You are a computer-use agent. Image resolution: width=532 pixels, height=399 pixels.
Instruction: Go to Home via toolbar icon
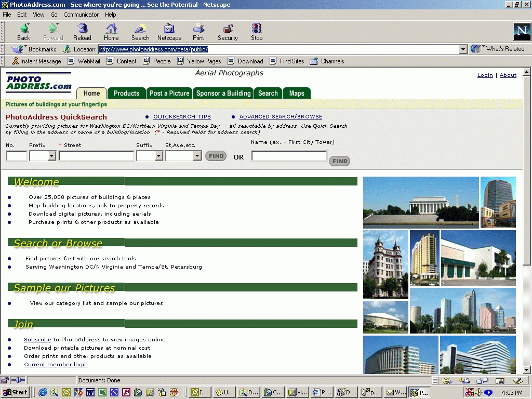111,32
